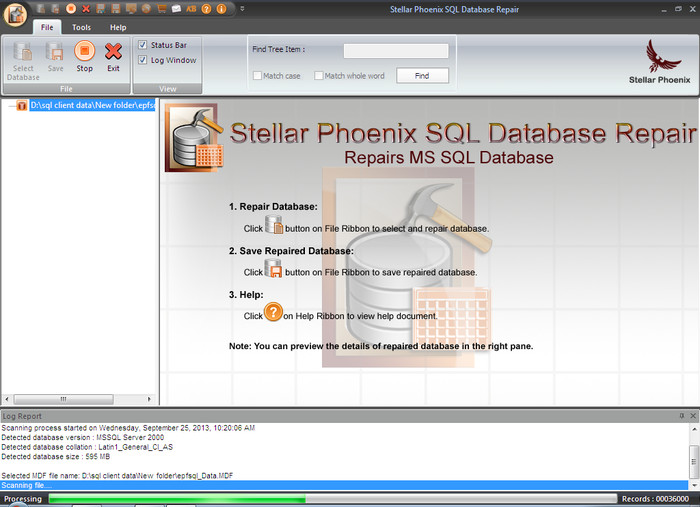Enable the Match whole word checkbox
The image size is (700, 507).
click(x=318, y=76)
